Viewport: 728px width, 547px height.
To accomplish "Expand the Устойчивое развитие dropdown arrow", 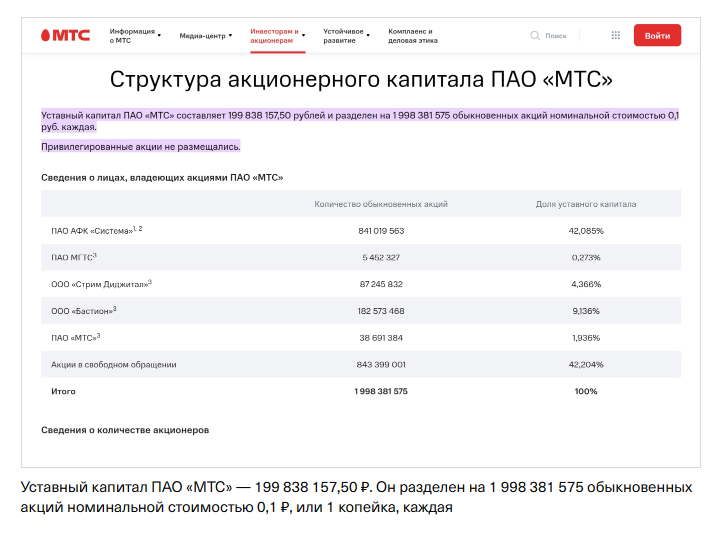I will 368,36.
